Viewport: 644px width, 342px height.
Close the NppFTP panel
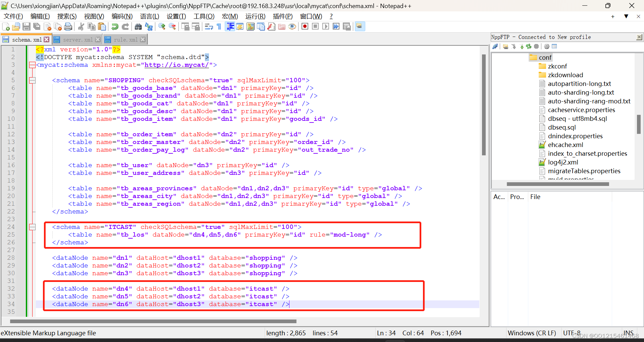coord(639,37)
